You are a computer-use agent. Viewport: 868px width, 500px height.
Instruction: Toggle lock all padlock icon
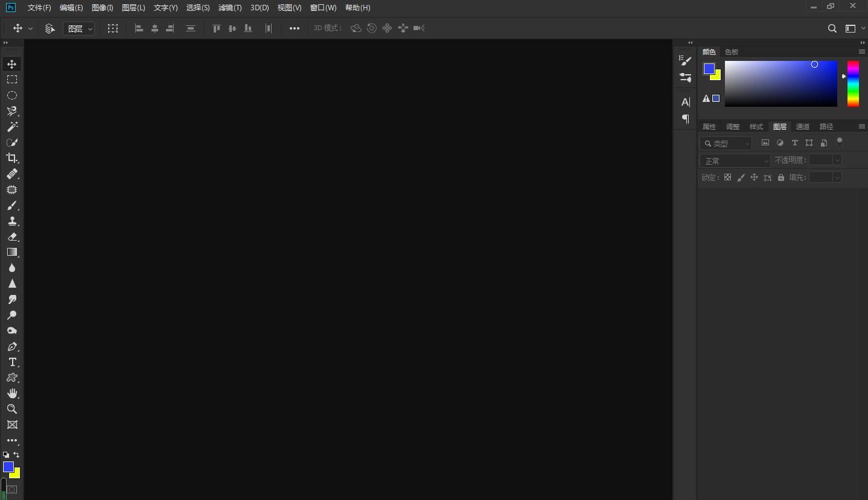781,177
